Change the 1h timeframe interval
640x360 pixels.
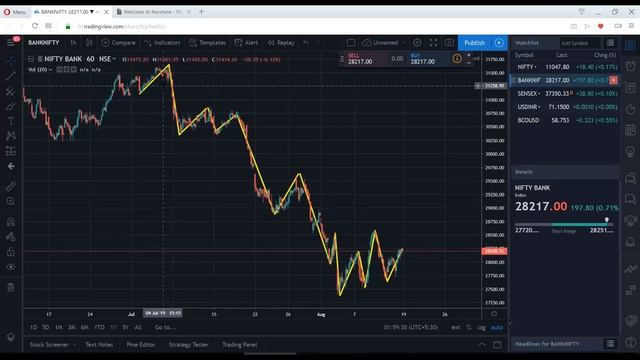73,42
